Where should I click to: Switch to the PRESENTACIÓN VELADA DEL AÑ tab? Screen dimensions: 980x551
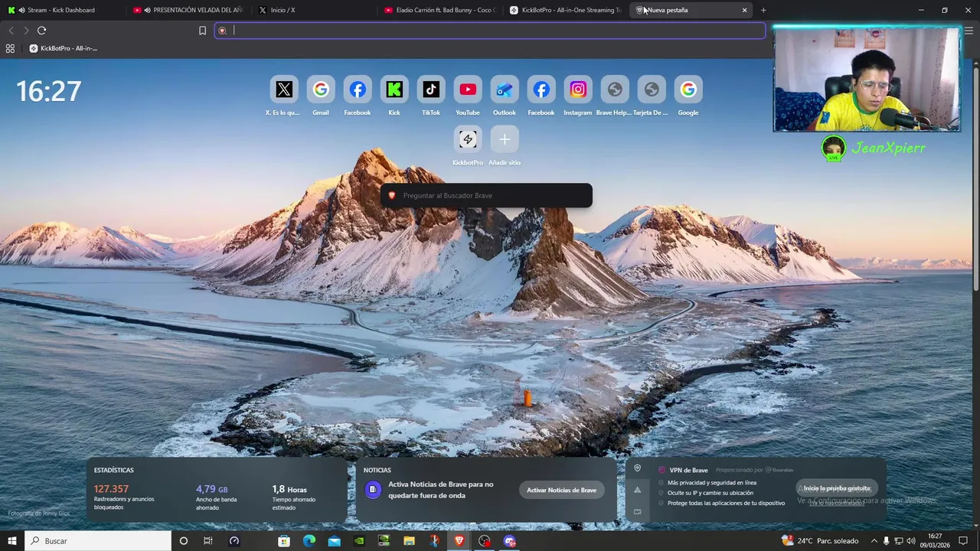(x=188, y=10)
